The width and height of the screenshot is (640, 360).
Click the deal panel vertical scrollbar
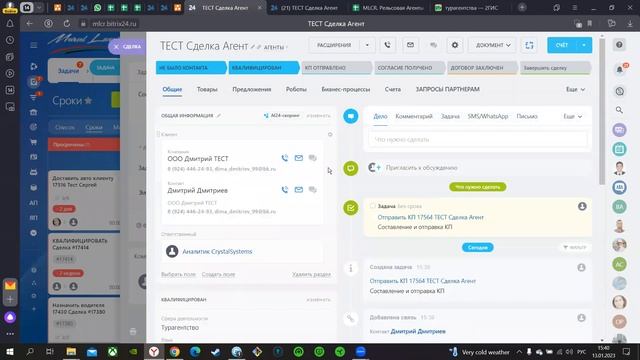pyautogui.click(x=602, y=110)
